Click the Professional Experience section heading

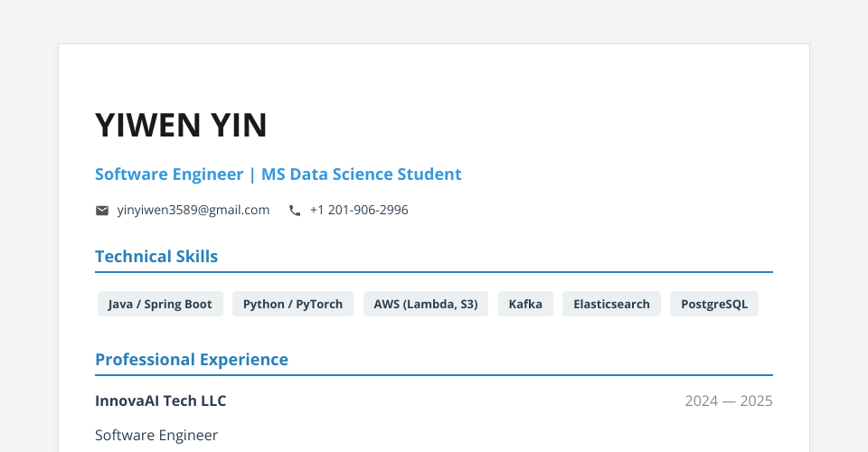[x=192, y=360]
